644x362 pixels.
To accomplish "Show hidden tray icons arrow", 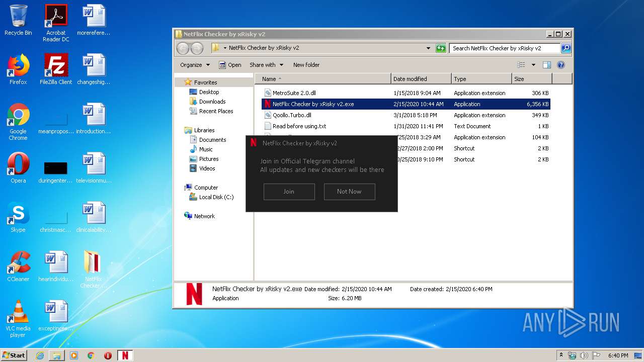I will click(561, 355).
